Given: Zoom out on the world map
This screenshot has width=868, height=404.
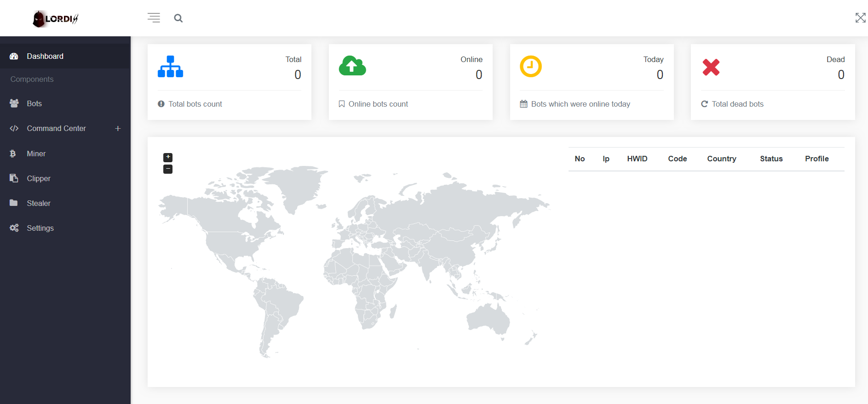Looking at the screenshot, I should tap(168, 169).
